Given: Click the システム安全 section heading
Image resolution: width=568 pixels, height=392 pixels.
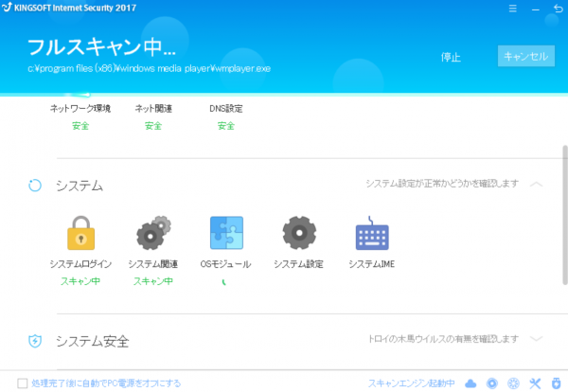Looking at the screenshot, I should pos(93,341).
